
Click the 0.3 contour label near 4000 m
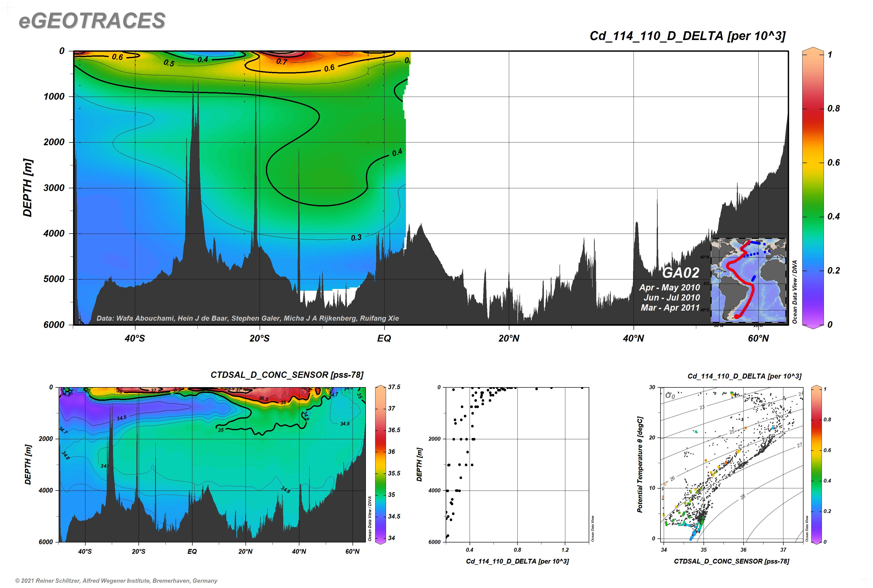[356, 238]
